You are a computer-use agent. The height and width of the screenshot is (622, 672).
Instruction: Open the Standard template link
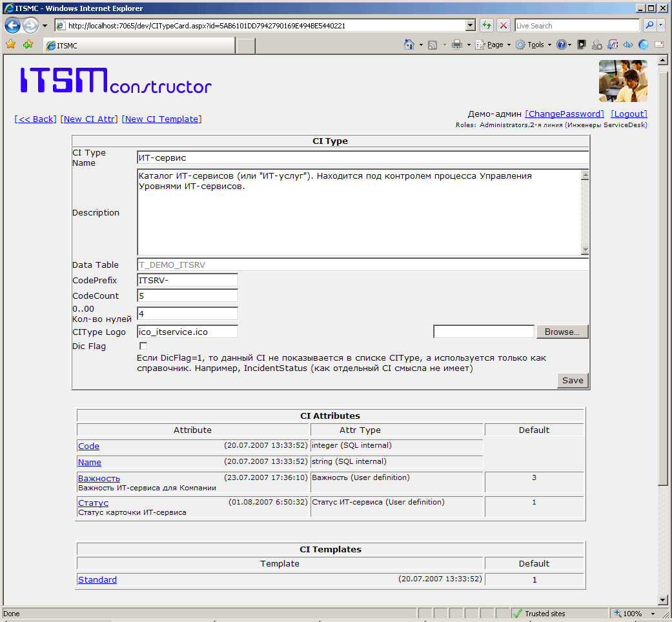pyautogui.click(x=97, y=579)
